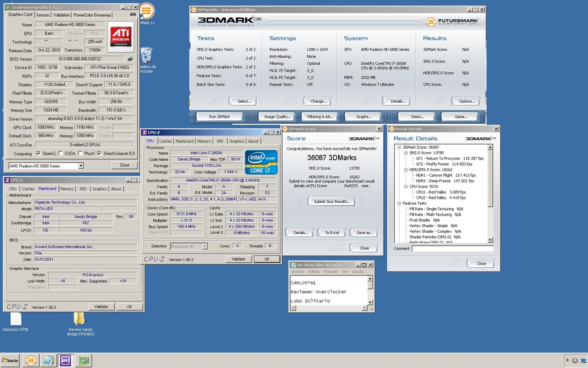The image size is (588, 368).
Task: Click the Image Quality button
Action: coord(277,117)
